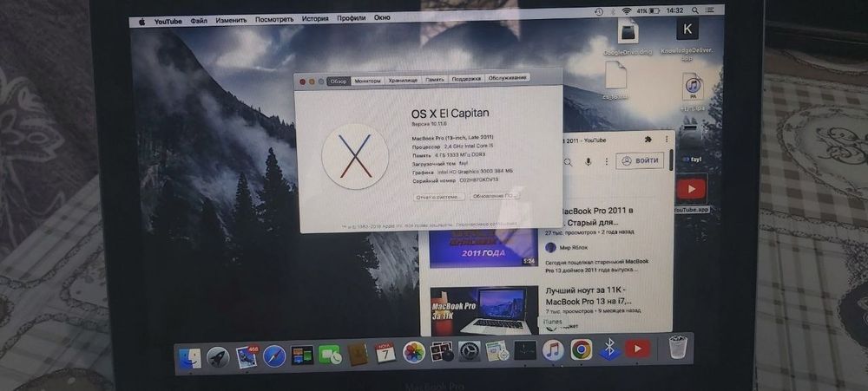Select GoogleDrive.dmg desktop file
The width and height of the screenshot is (868, 391).
point(628,37)
